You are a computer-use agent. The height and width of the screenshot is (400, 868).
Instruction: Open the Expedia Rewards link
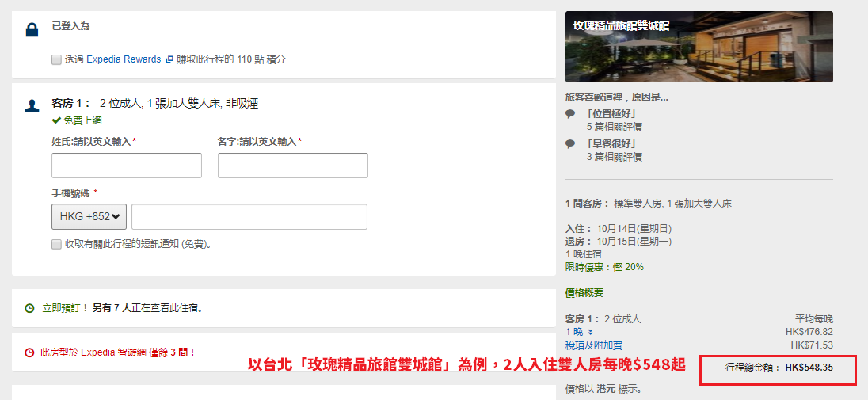[x=124, y=59]
